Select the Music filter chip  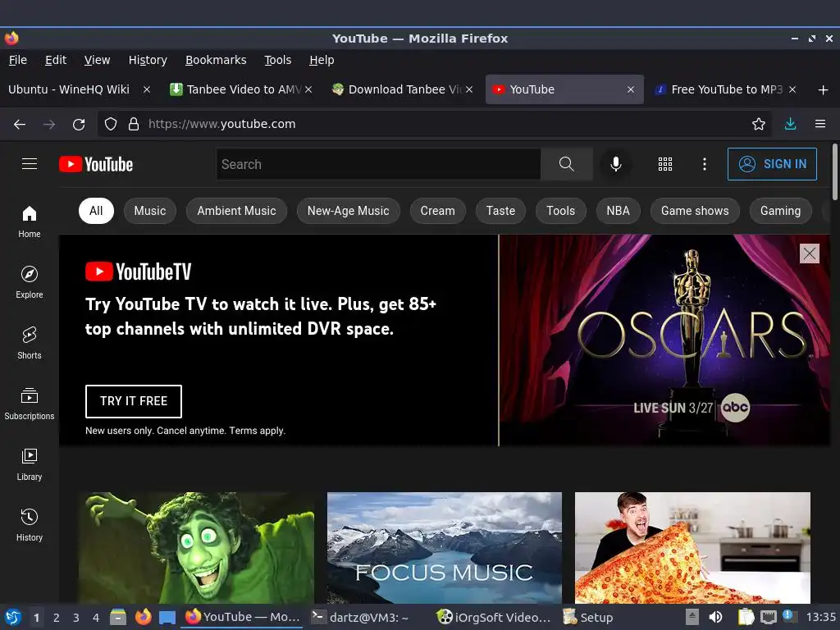150,211
